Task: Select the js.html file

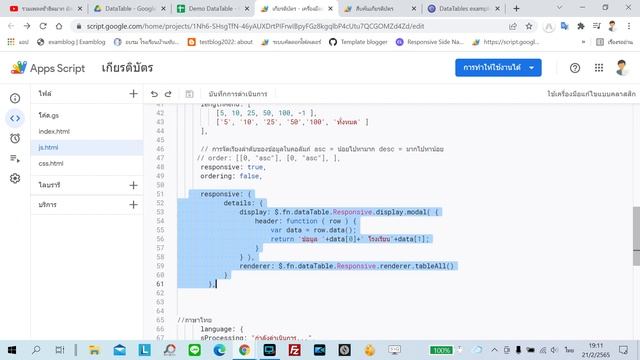Action: [87, 147]
